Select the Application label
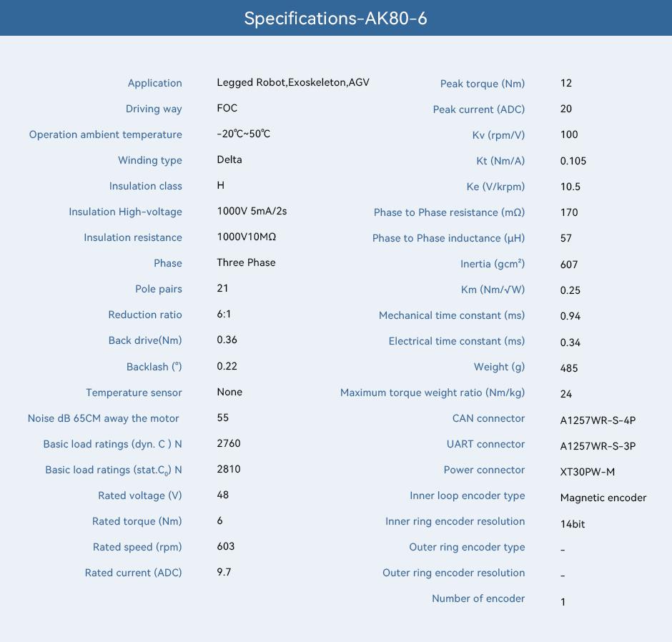Screen dimensions: 672x642 tap(154, 83)
